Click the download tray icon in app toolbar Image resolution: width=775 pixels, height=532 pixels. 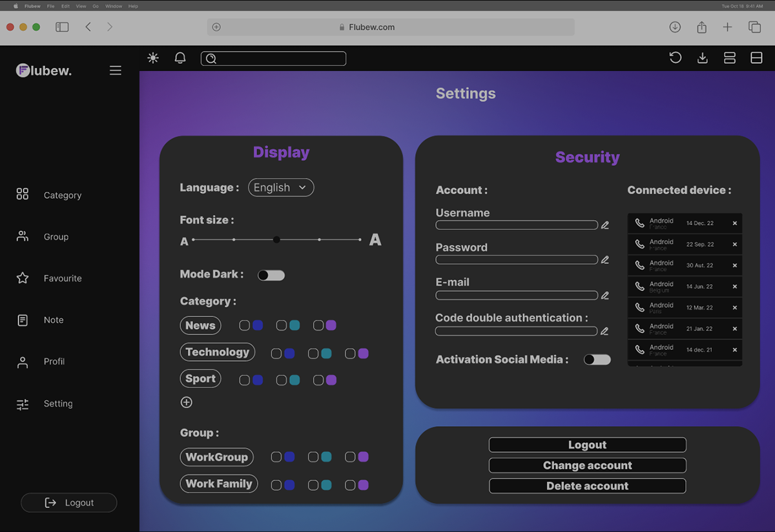click(x=703, y=58)
